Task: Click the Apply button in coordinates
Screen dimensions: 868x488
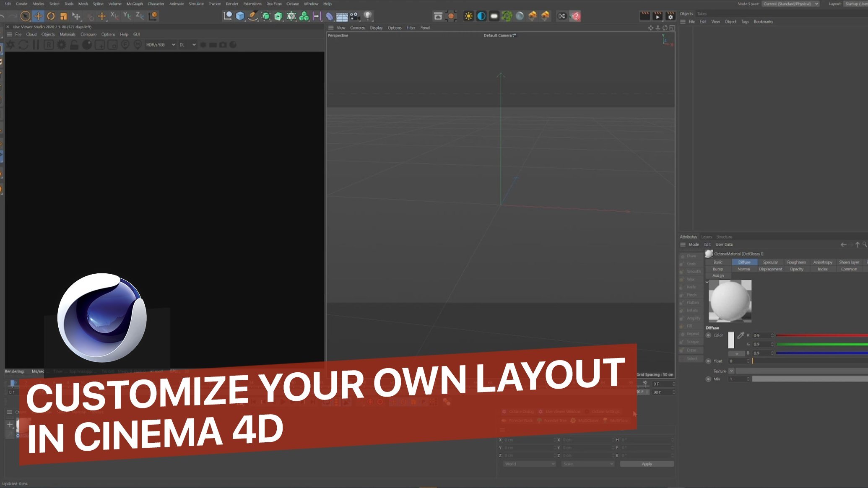Action: coord(647,464)
